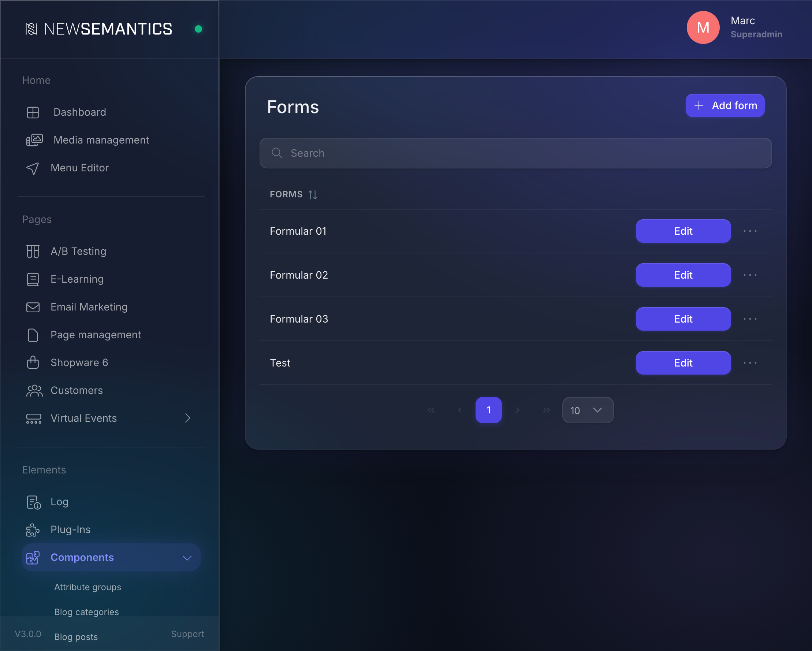Viewport: 812px width, 651px height.
Task: Open Email Marketing menu item
Action: pyautogui.click(x=111, y=307)
